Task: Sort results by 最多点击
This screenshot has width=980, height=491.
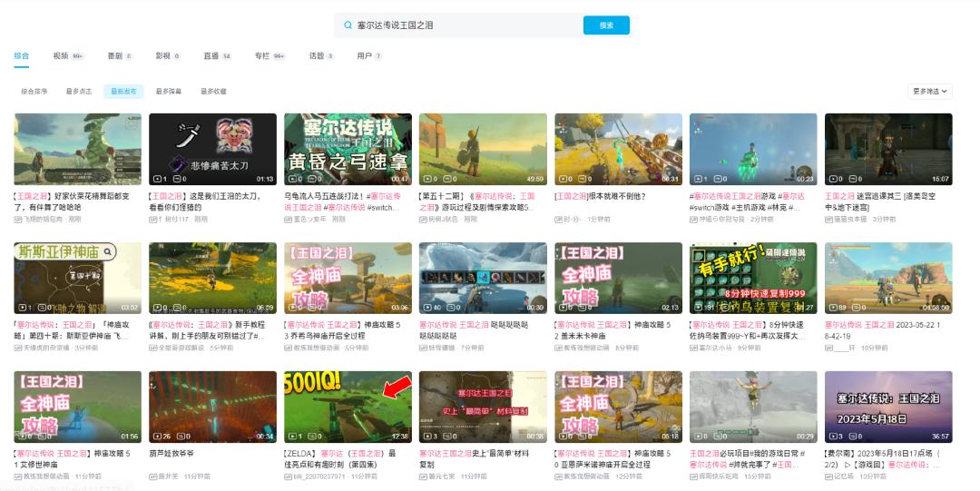Action: (79, 92)
